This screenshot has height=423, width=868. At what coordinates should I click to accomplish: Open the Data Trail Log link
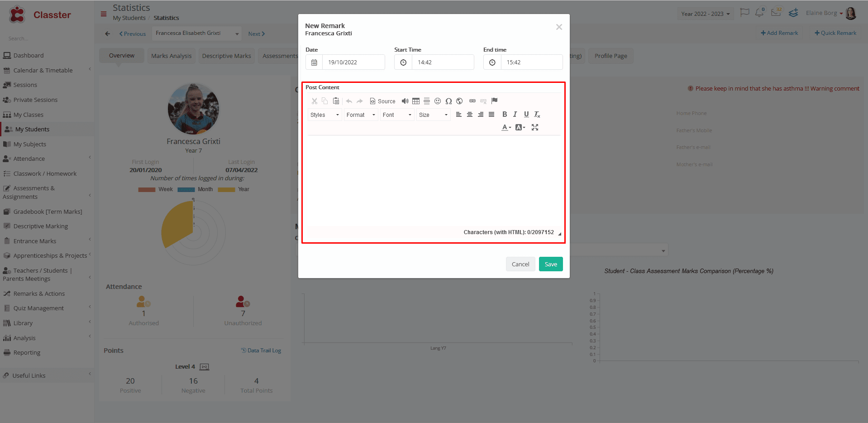(261, 351)
